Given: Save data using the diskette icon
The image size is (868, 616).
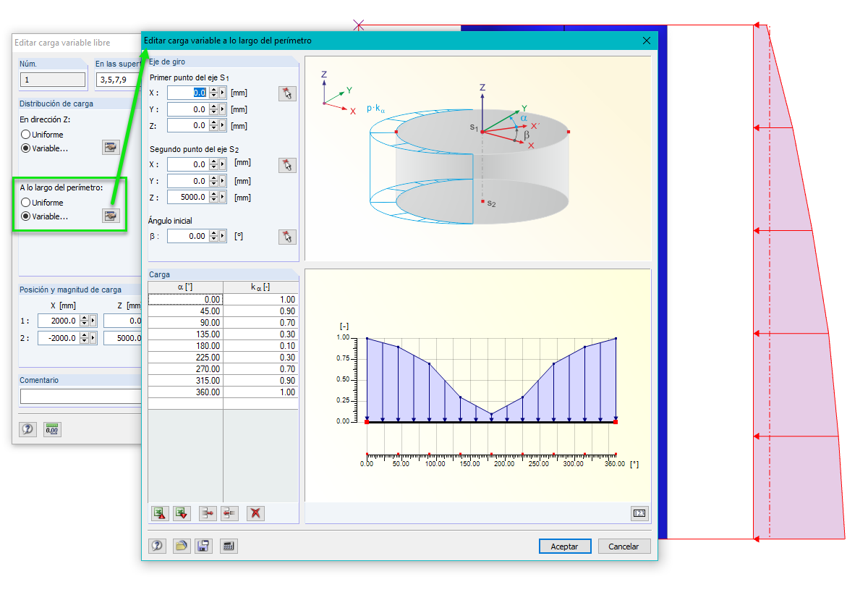Looking at the screenshot, I should 204,547.
